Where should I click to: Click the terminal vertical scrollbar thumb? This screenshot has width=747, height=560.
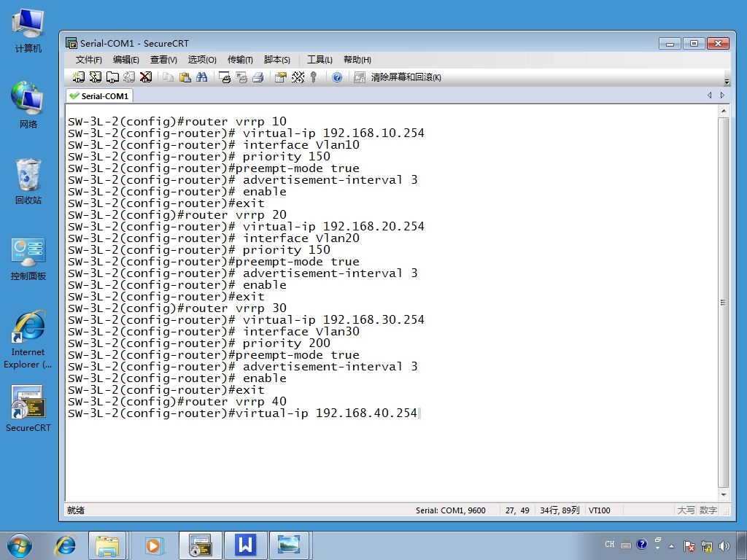tap(723, 303)
